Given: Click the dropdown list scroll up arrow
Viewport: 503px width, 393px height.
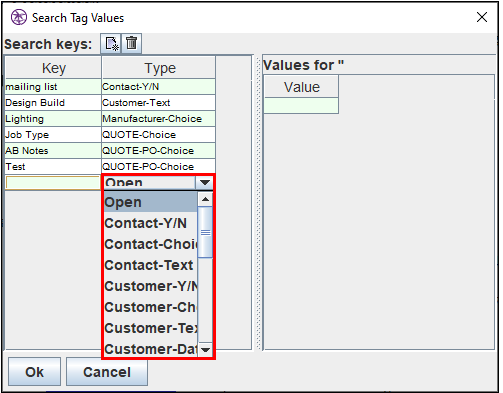Looking at the screenshot, I should coord(205,199).
